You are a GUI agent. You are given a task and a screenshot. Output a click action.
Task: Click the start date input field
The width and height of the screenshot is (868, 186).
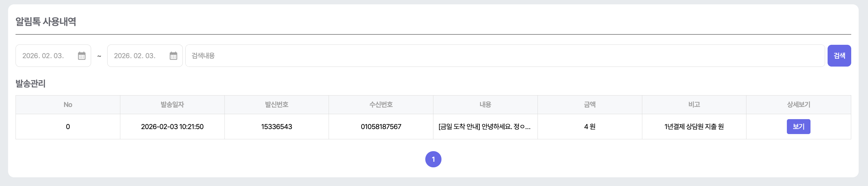coord(44,56)
